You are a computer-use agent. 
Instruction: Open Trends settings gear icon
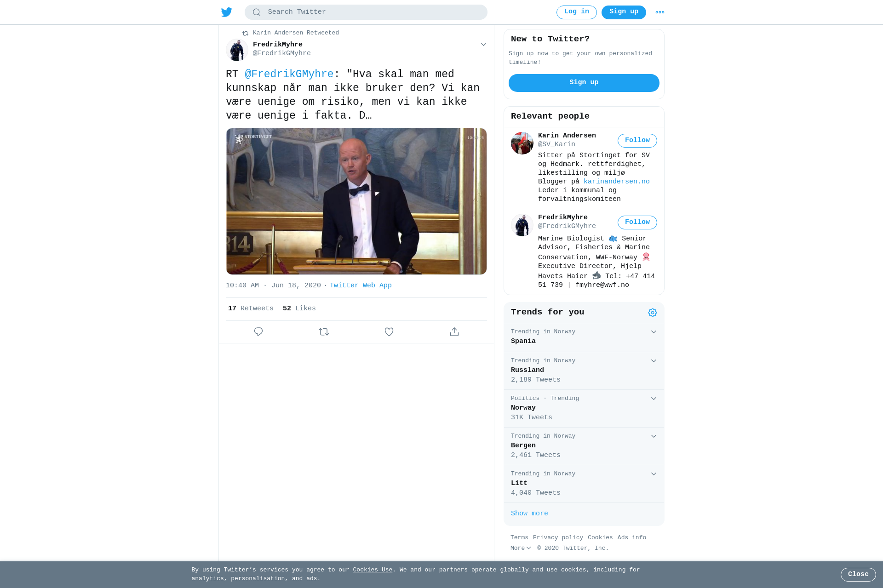point(653,313)
